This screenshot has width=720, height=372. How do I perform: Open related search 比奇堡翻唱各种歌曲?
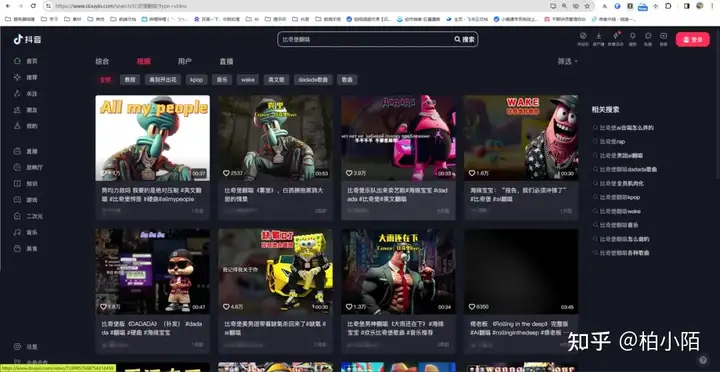pos(624,253)
